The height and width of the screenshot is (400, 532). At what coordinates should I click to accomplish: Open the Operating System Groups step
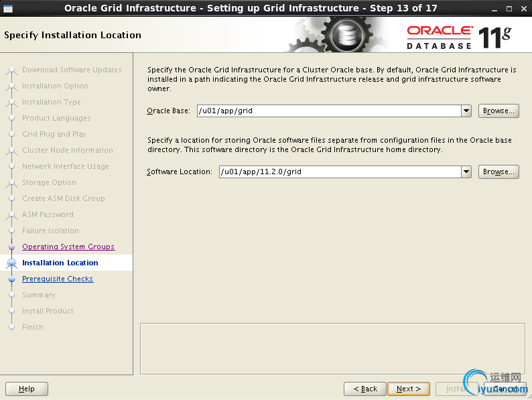pyautogui.click(x=68, y=247)
